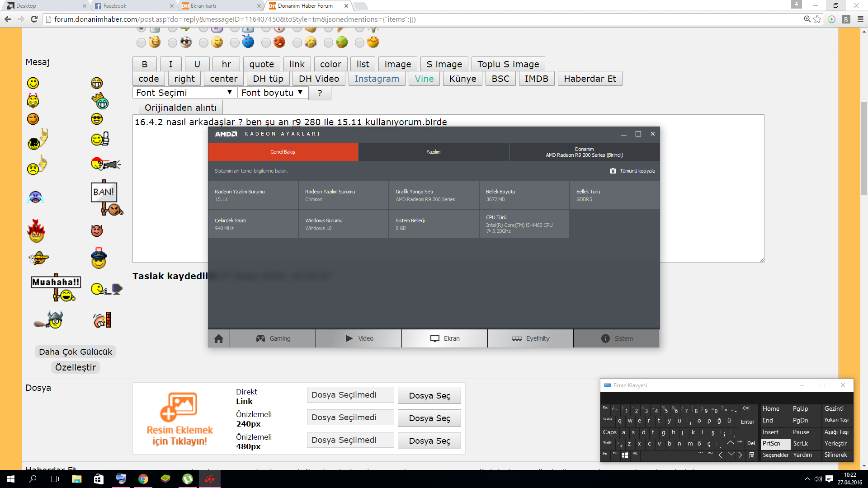Select the winking smiley message icon radio

(204, 42)
